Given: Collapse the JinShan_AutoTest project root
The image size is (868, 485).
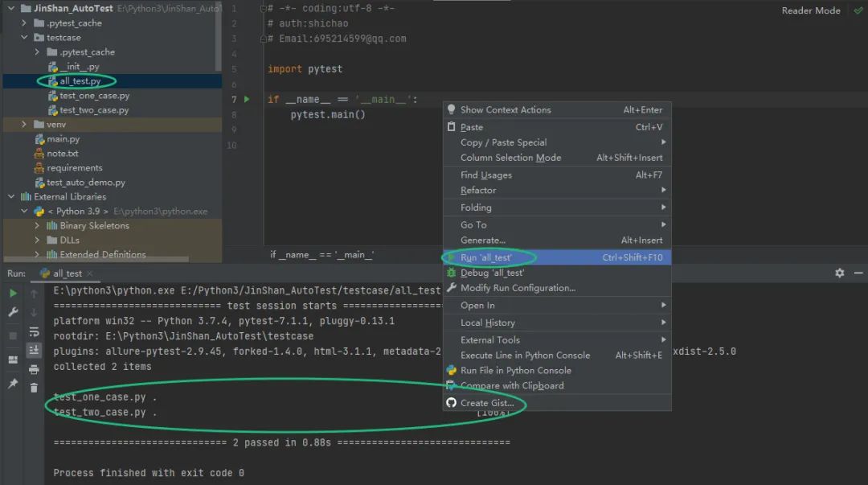Looking at the screenshot, I should pos(11,8).
